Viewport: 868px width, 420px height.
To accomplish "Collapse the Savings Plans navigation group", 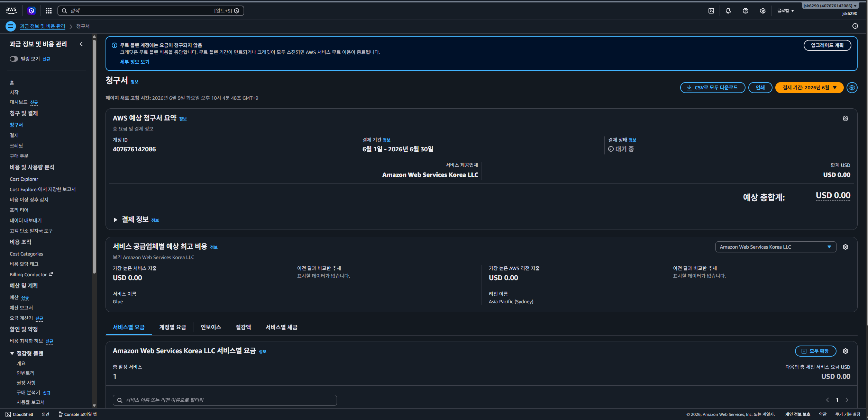I will pos(12,354).
